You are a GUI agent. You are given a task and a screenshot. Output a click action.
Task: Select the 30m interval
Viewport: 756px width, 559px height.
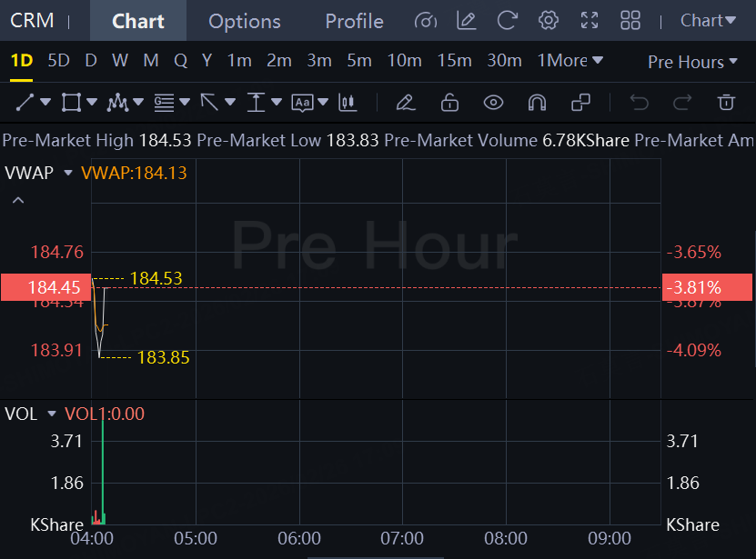click(504, 60)
